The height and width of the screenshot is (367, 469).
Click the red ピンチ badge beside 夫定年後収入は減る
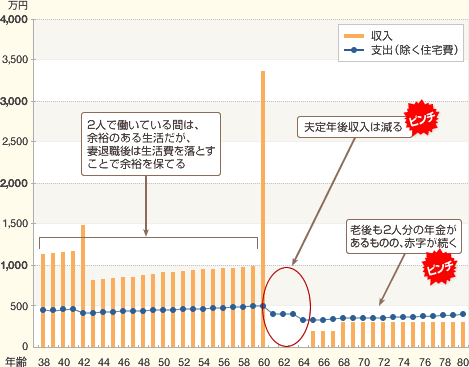421,118
